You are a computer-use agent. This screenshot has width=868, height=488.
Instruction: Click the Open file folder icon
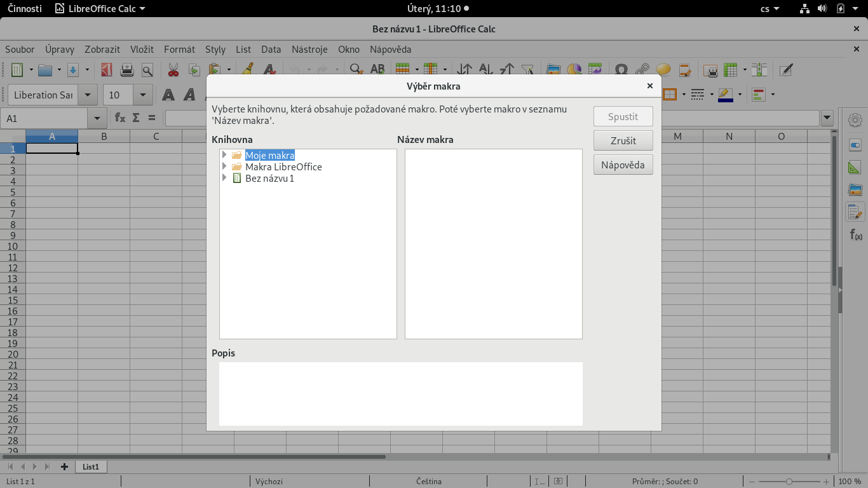pyautogui.click(x=44, y=70)
